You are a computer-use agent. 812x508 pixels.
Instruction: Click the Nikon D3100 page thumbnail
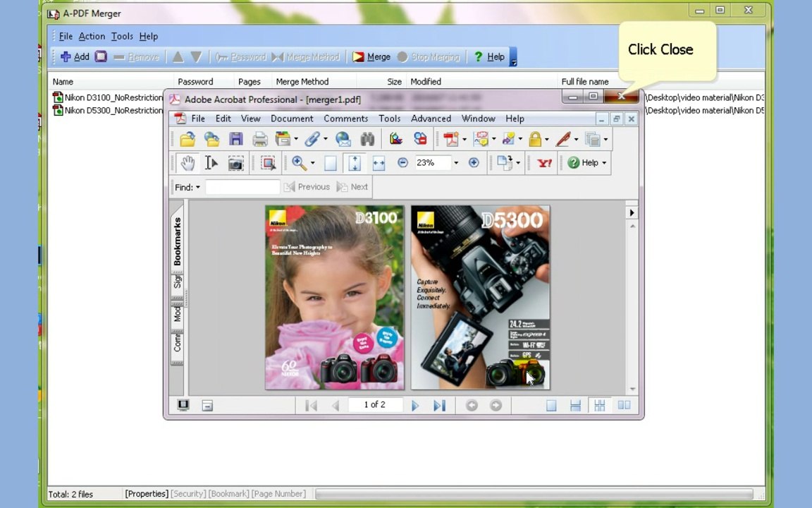point(335,298)
